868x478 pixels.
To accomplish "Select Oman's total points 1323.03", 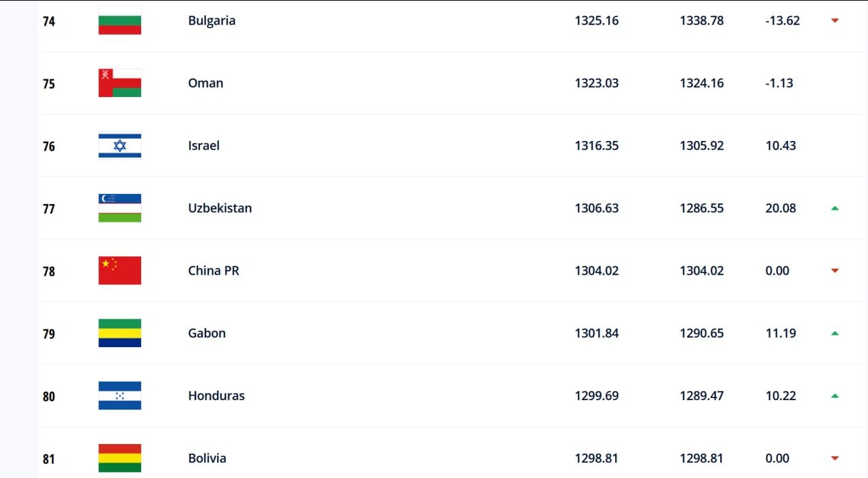I will click(x=597, y=83).
